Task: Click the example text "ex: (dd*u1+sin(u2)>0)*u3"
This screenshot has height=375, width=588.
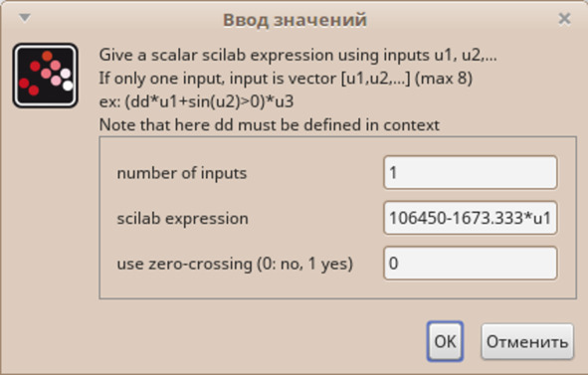Action: 196,101
